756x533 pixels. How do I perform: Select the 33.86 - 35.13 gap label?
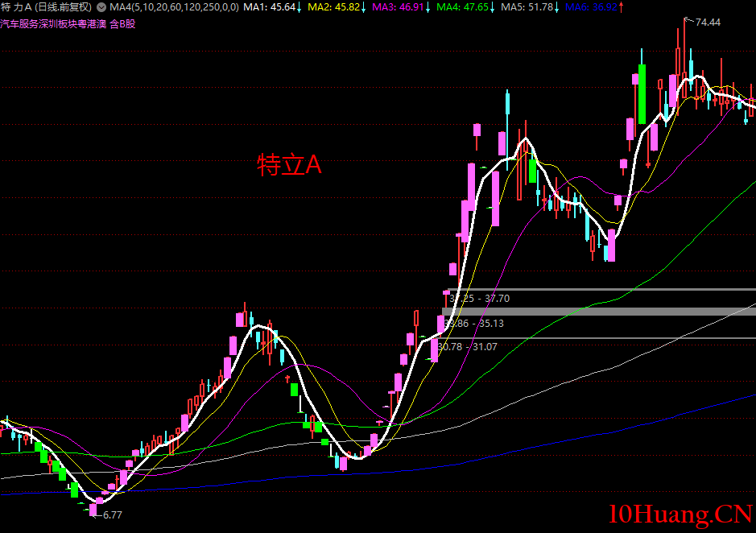(x=474, y=324)
